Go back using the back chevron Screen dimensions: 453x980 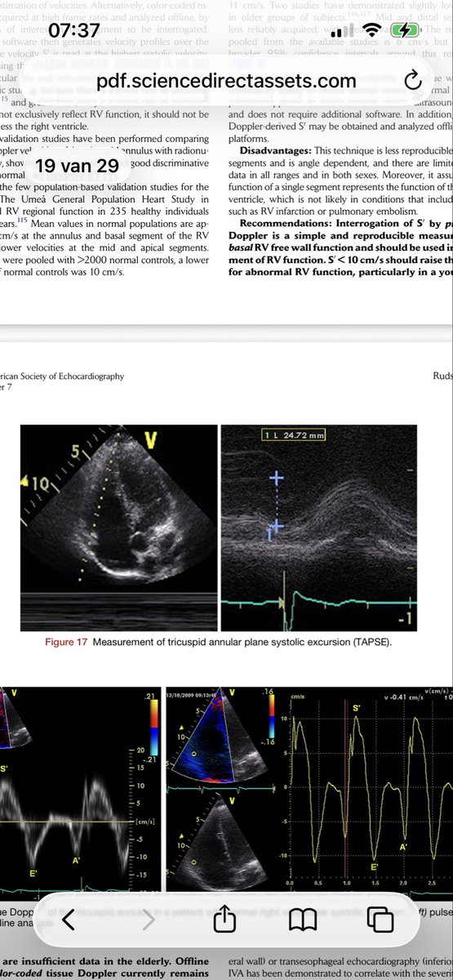[68, 920]
